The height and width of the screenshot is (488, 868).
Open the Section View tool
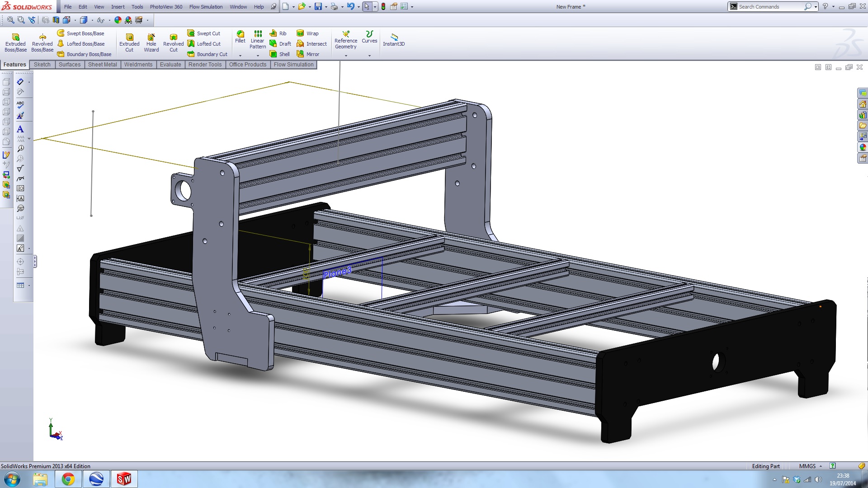(56, 20)
